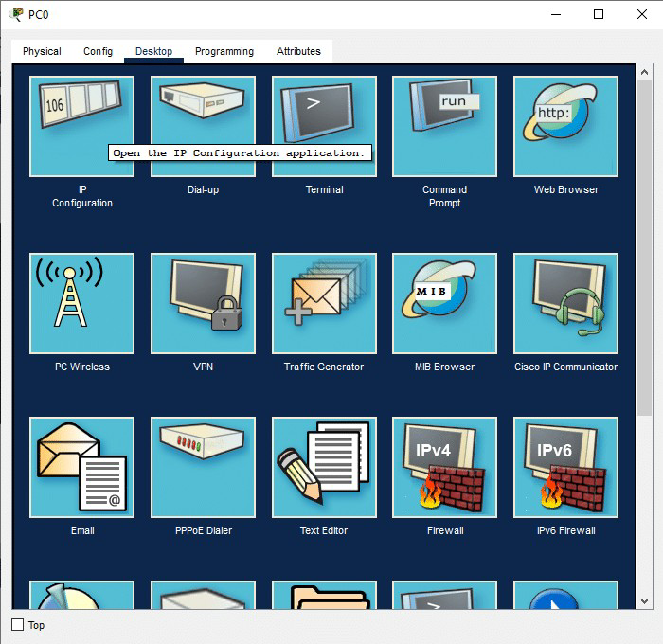Open the Text Editor icon
This screenshot has height=644, width=663.
point(324,467)
